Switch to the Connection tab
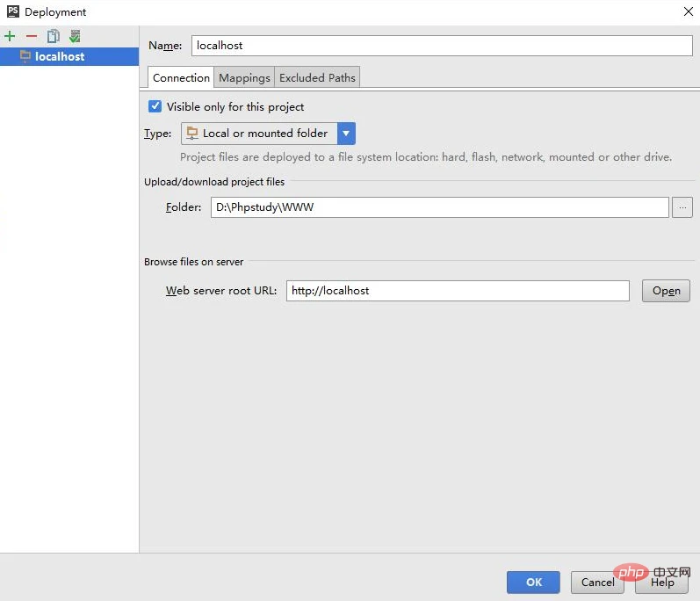 tap(181, 77)
